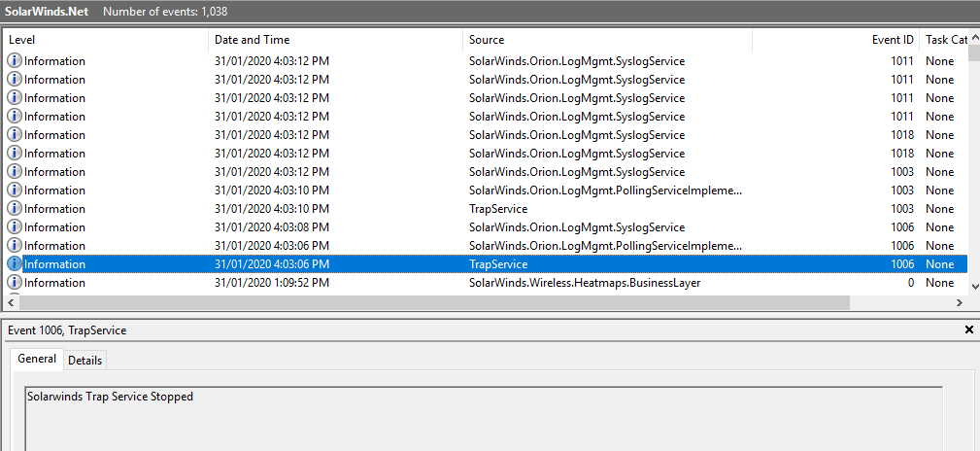Click info icon of PollingService 1003 row
Image resolution: width=980 pixels, height=451 pixels.
click(14, 191)
